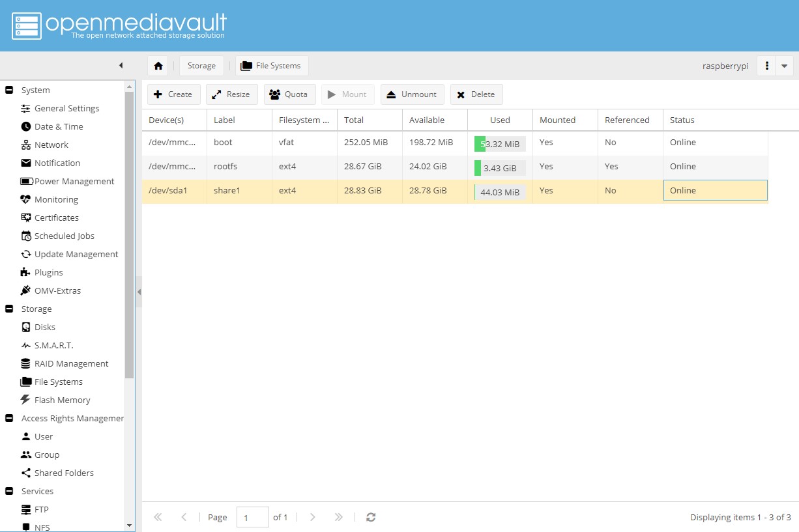Go to previous page arrow
The image size is (799, 532).
pos(184,517)
